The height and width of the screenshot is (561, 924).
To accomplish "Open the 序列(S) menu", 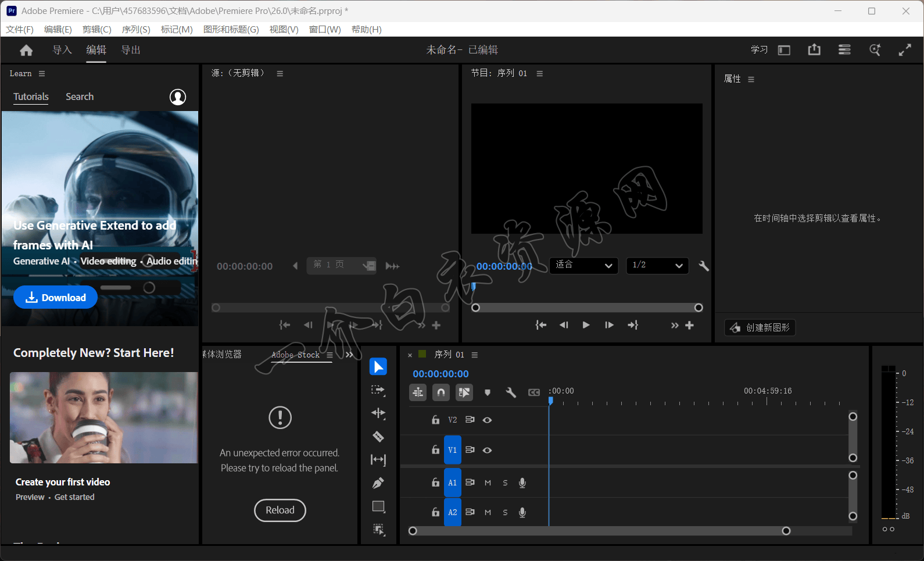I will tap(136, 30).
